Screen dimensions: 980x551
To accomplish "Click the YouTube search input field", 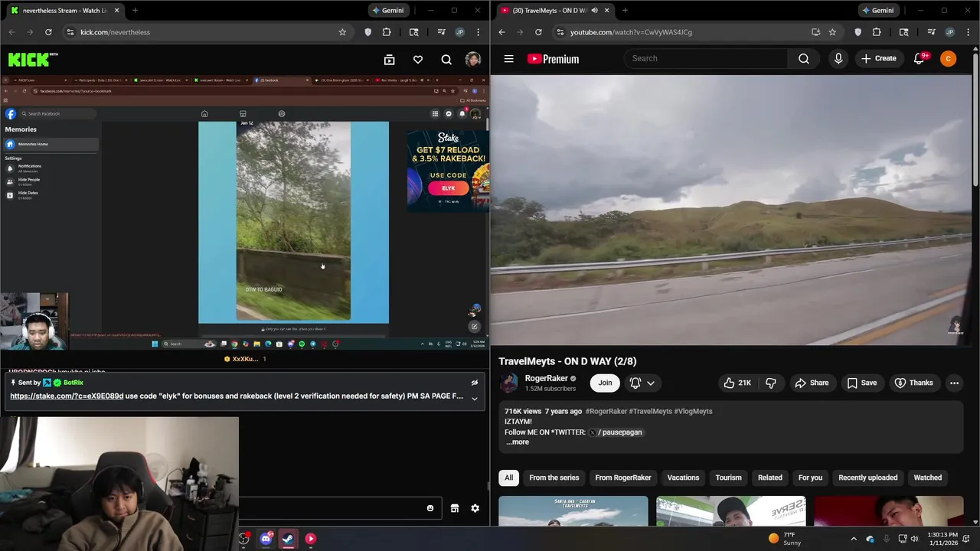I will [706, 58].
